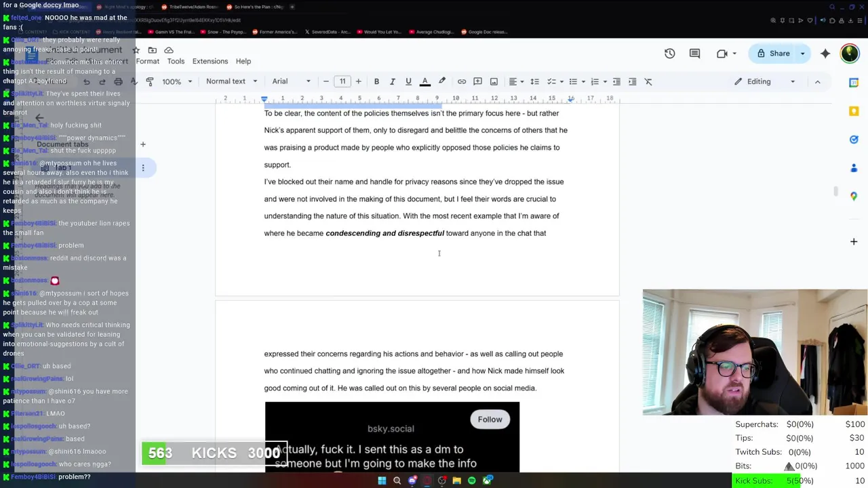Open the Editing mode dropdown

point(766,81)
